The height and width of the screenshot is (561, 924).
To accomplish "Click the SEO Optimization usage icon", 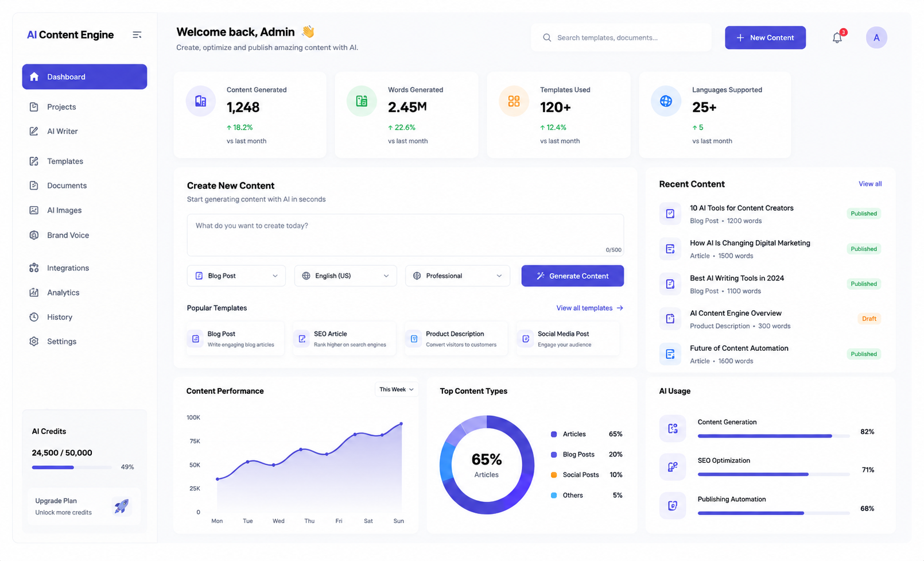I will coord(673,467).
